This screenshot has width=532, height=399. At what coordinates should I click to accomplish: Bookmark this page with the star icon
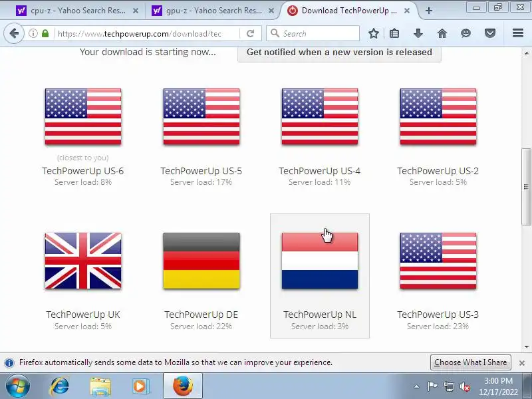pos(374,33)
